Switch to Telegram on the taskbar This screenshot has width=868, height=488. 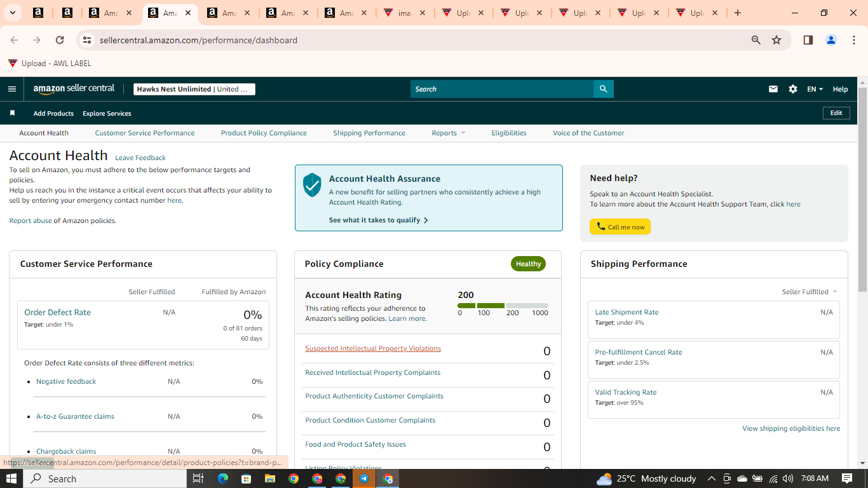(x=364, y=478)
